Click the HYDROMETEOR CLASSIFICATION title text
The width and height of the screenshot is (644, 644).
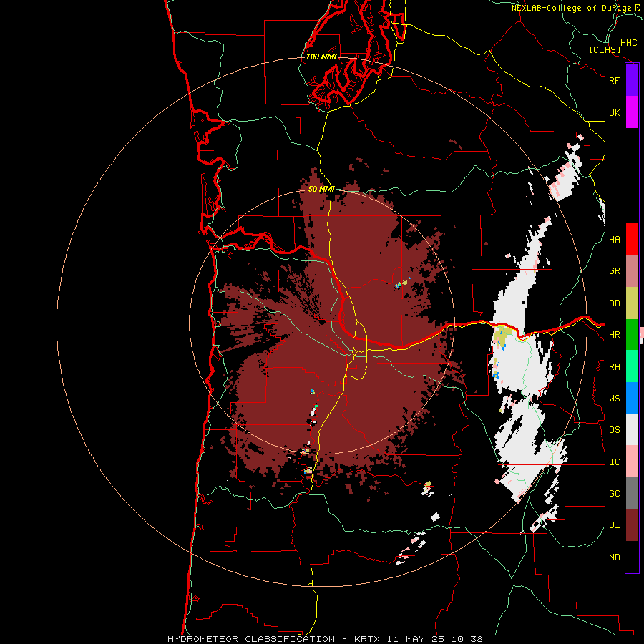(x=251, y=639)
